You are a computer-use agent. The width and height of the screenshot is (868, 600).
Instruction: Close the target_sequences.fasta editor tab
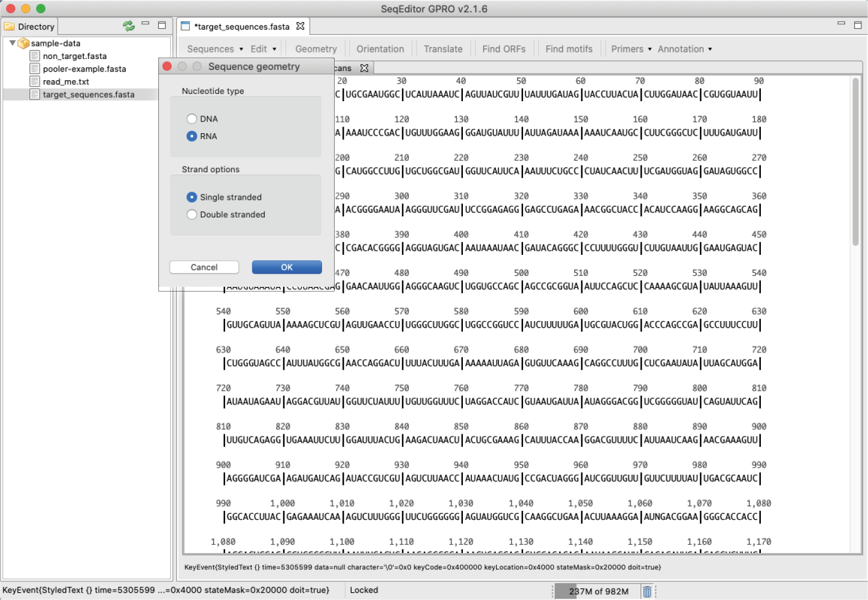tap(300, 26)
